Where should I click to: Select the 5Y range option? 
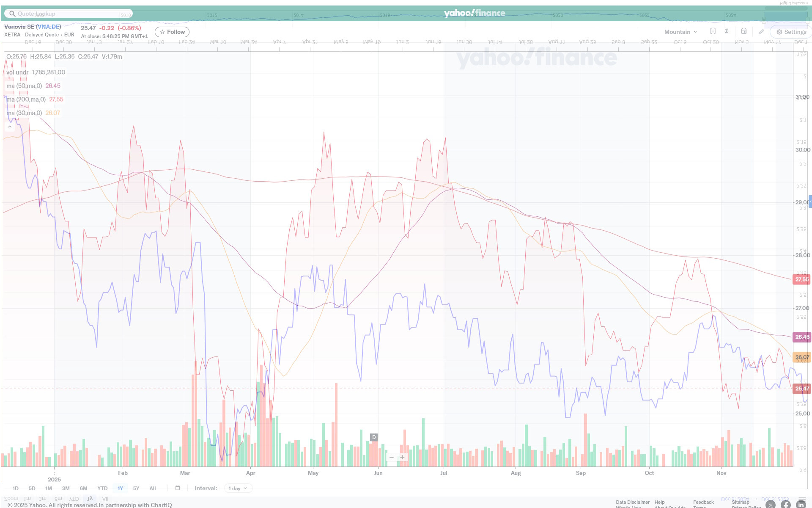(136, 489)
